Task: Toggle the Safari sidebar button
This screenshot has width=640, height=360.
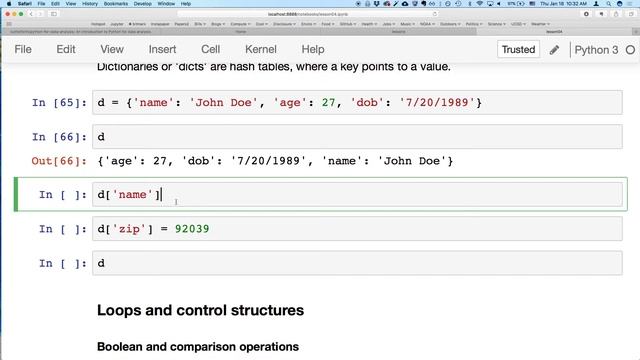Action: click(x=54, y=14)
